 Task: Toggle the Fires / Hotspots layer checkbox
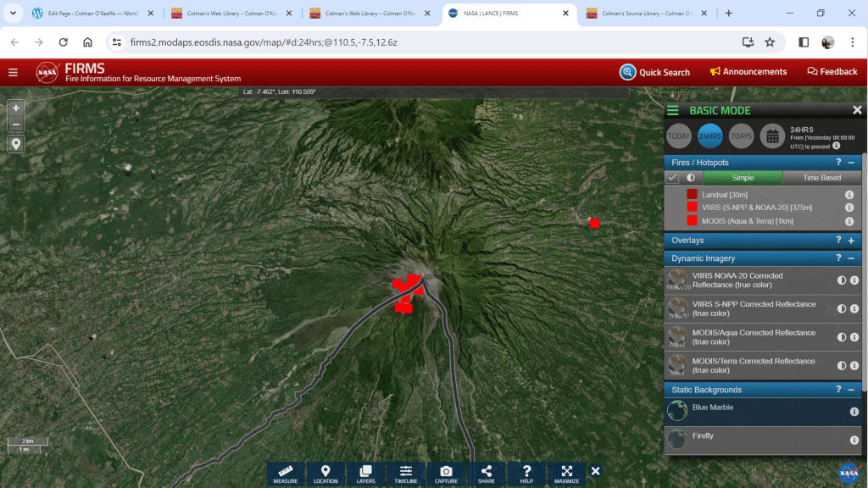[x=673, y=178]
